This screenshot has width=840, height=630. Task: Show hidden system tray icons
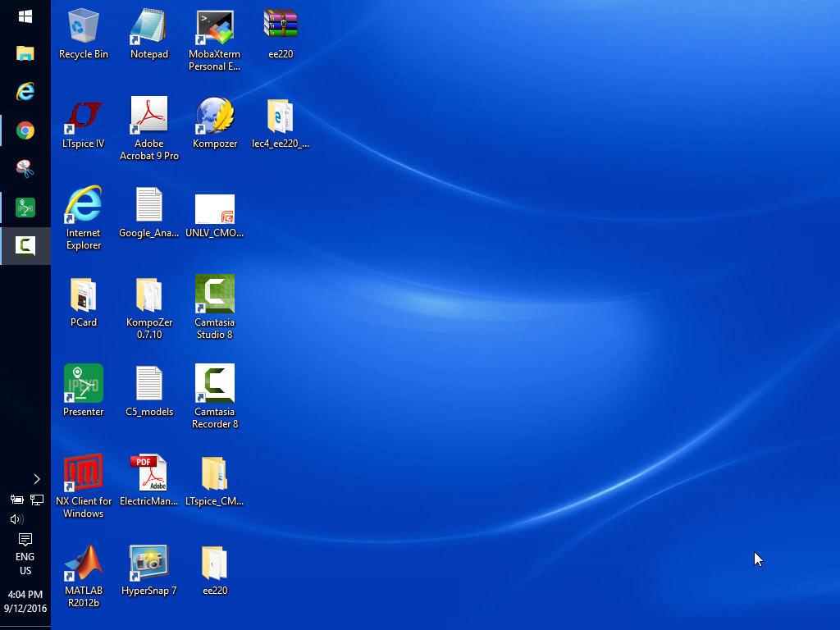pyautogui.click(x=36, y=479)
